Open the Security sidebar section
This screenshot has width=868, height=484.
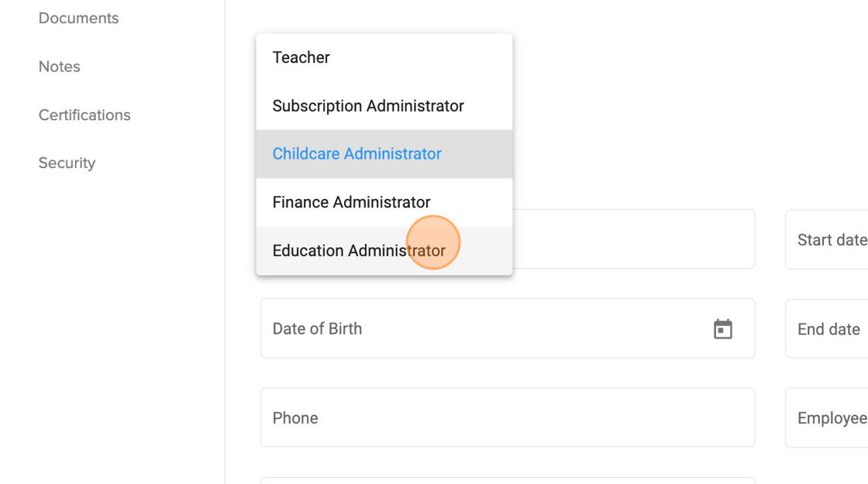pos(67,163)
